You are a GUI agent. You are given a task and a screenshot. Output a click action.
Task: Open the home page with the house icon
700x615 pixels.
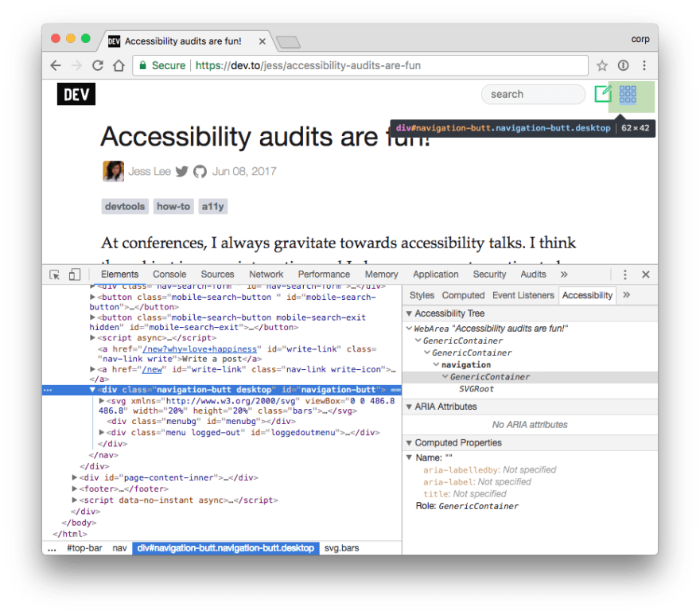[119, 66]
